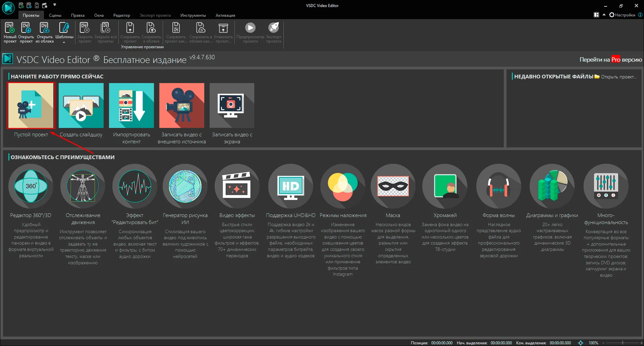Click the VSDC application logo button

(8, 8)
